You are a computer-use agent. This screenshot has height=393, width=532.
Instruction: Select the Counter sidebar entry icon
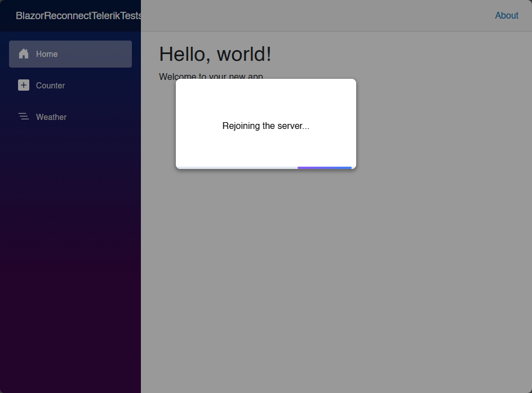point(23,85)
